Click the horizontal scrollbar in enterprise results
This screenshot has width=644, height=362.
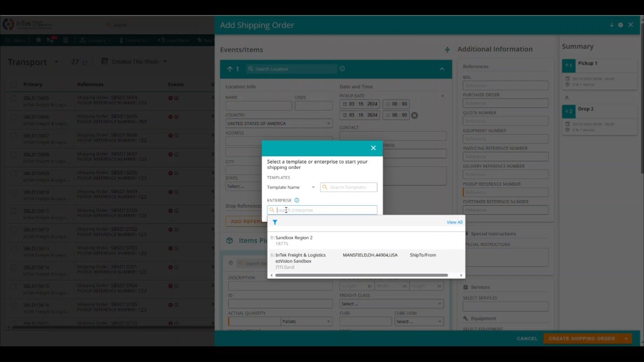361,276
